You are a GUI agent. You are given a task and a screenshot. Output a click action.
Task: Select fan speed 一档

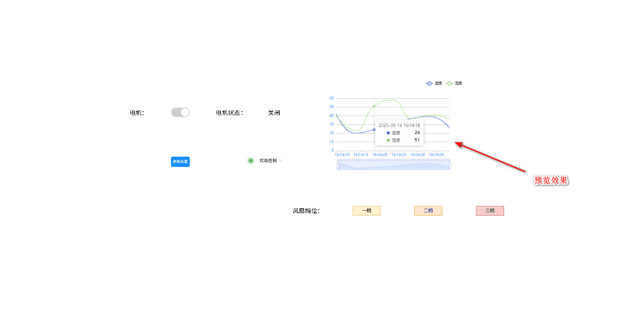(x=366, y=211)
